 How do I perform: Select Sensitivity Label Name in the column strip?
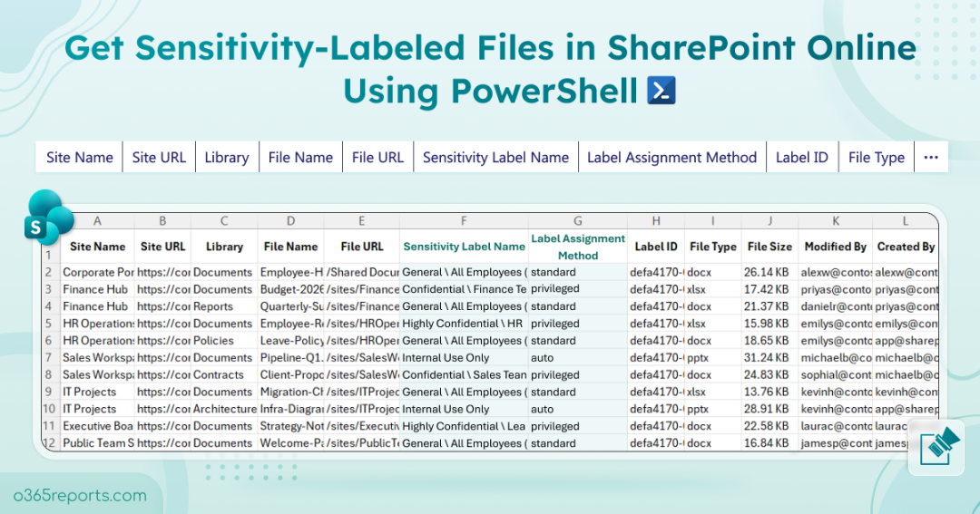pos(495,157)
